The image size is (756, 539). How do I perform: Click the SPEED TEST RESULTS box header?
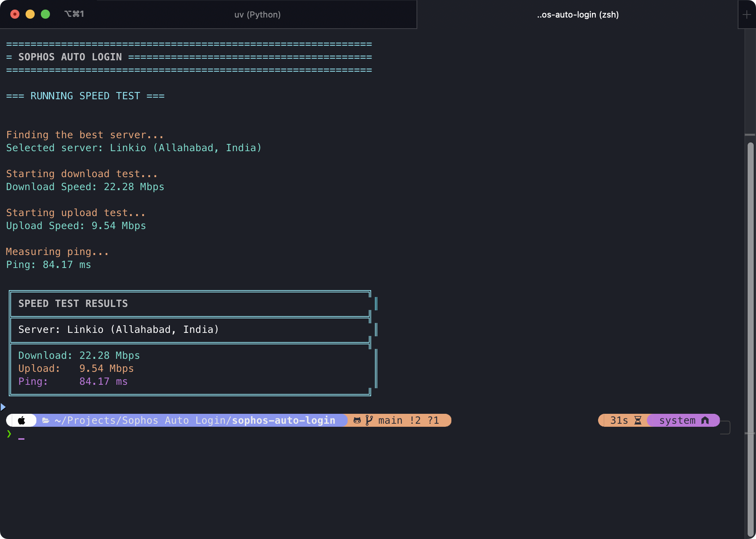(x=73, y=303)
